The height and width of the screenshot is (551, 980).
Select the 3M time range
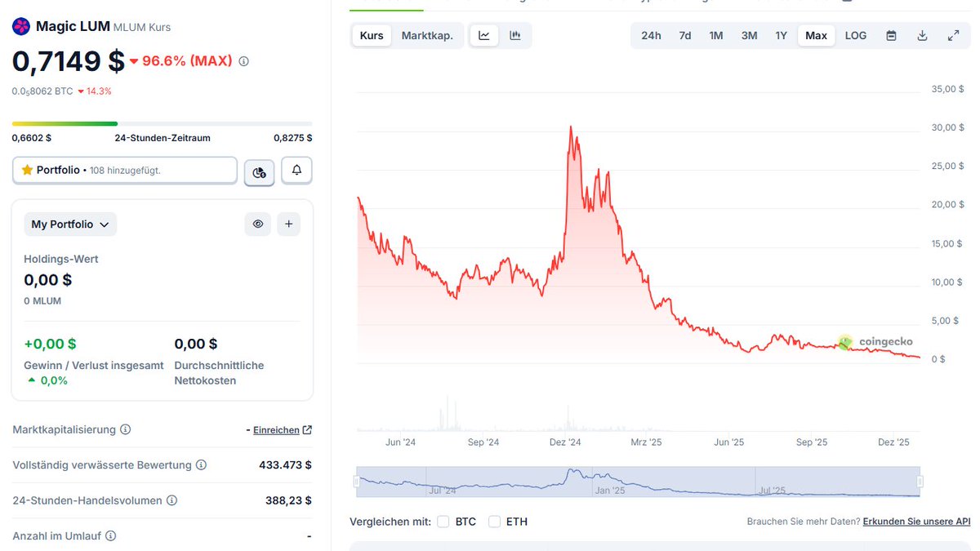pyautogui.click(x=749, y=36)
